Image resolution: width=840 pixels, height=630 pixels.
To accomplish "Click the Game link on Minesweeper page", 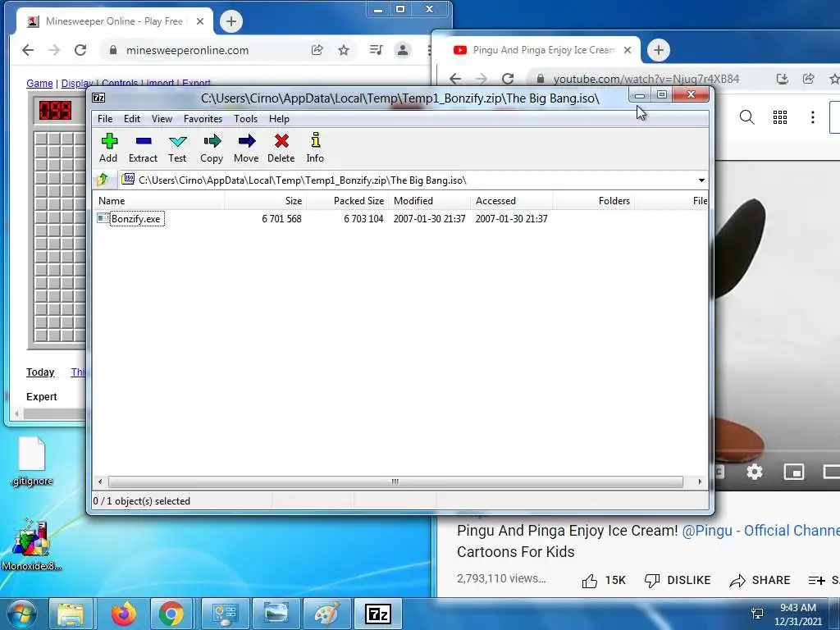I will click(x=39, y=84).
